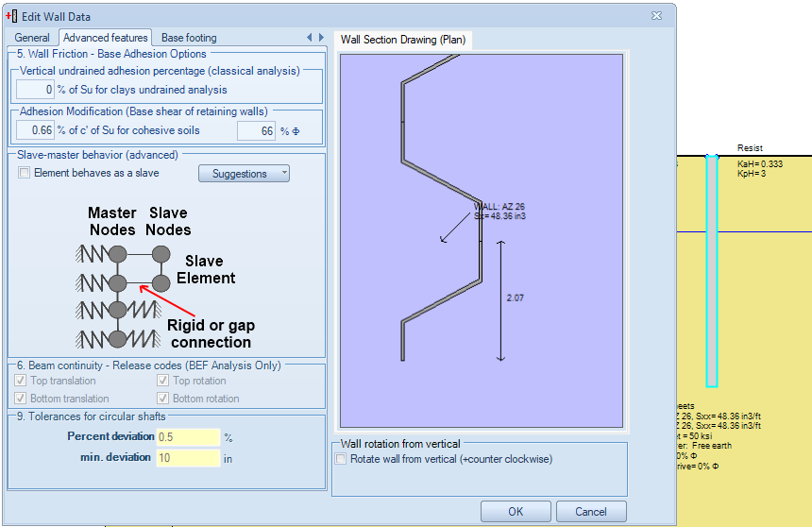Enable Element behaves as a slave
812x527 pixels.
coord(24,173)
